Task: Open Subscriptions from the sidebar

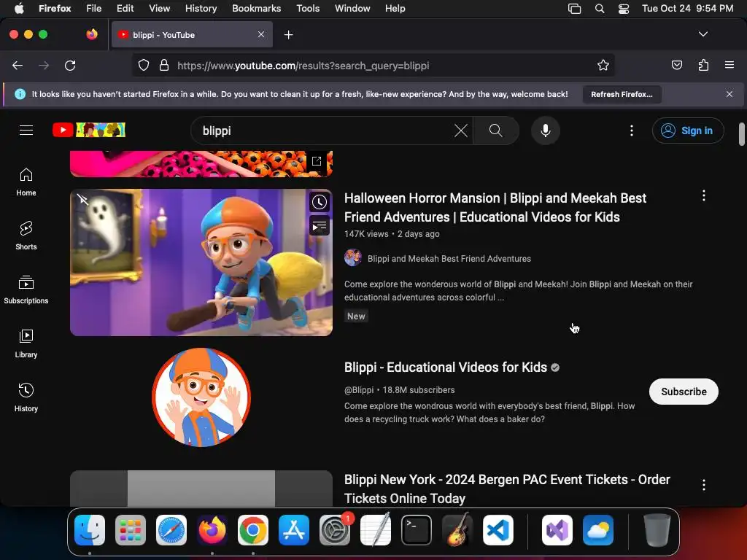Action: (26, 289)
